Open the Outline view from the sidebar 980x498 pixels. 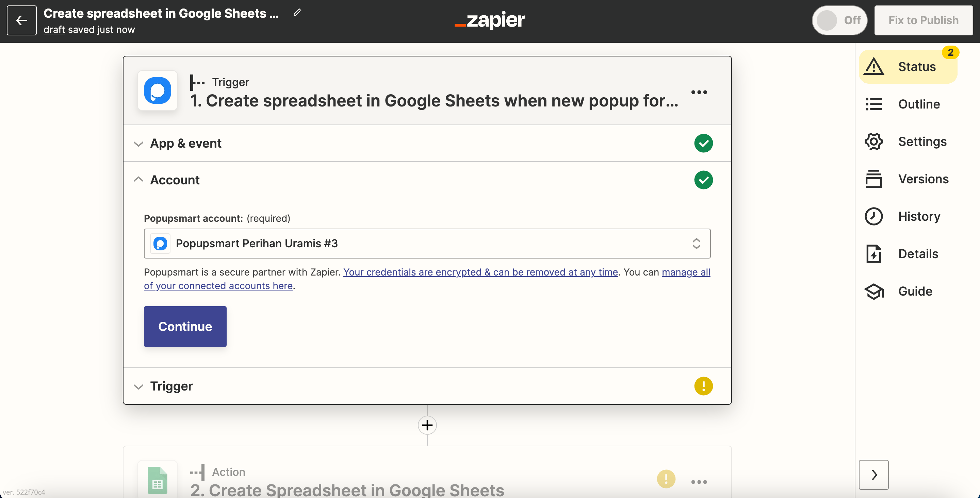click(909, 103)
